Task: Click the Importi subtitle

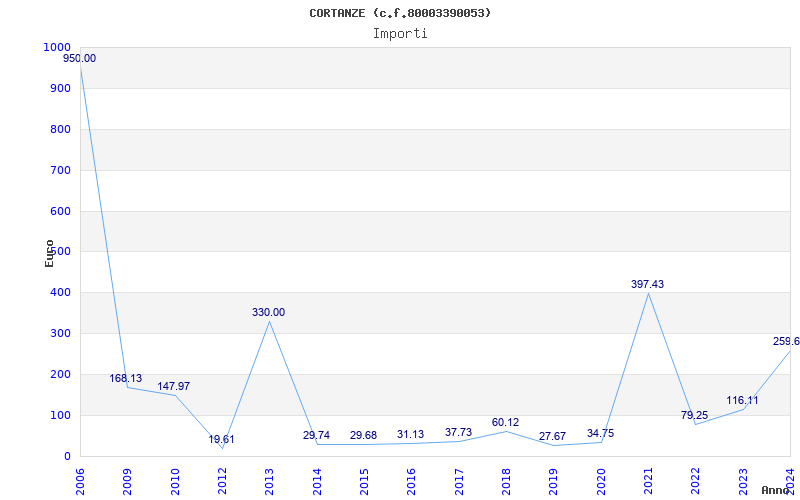Action: 400,34
